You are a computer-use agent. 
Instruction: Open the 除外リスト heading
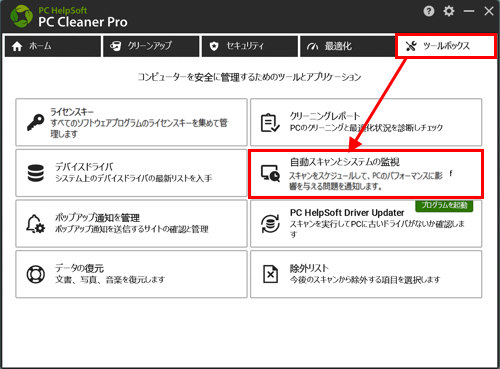pos(309,268)
